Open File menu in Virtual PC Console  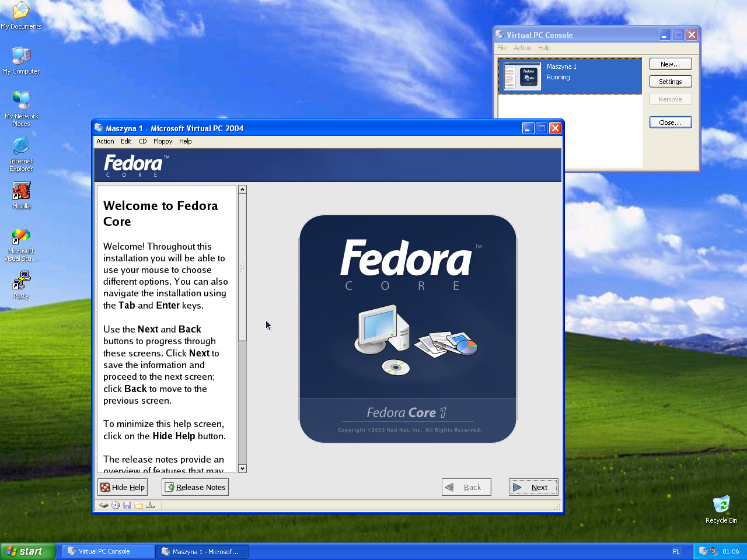coord(502,48)
